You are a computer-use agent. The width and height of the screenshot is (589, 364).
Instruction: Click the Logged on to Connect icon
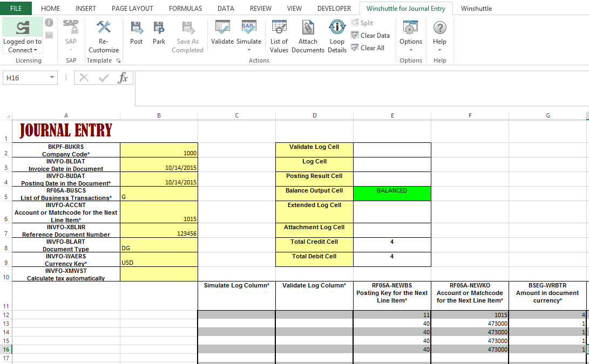tap(23, 28)
